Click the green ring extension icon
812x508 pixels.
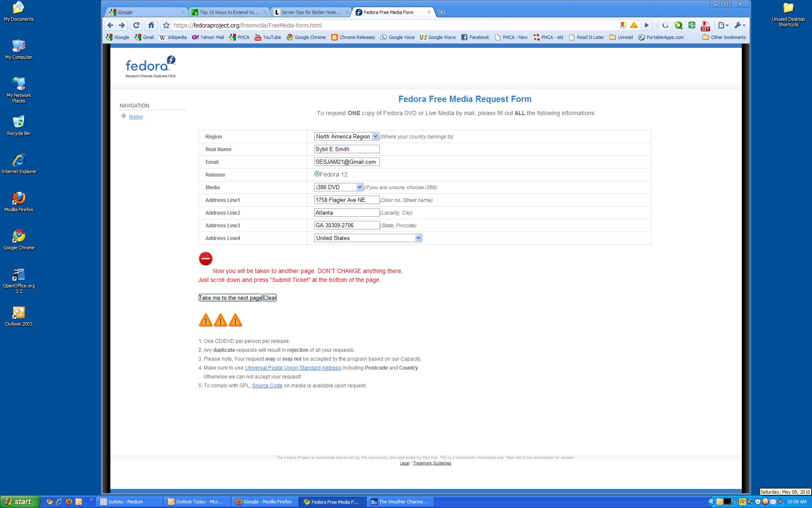[x=678, y=25]
